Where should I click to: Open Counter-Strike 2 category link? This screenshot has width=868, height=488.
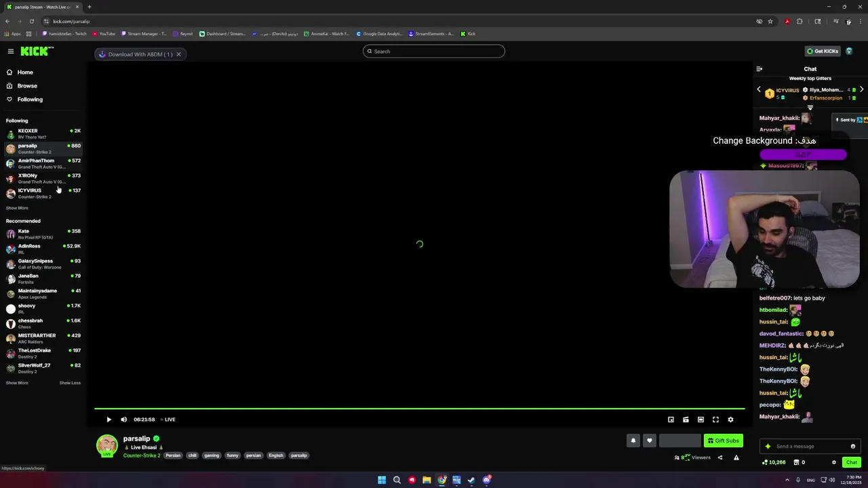142,455
